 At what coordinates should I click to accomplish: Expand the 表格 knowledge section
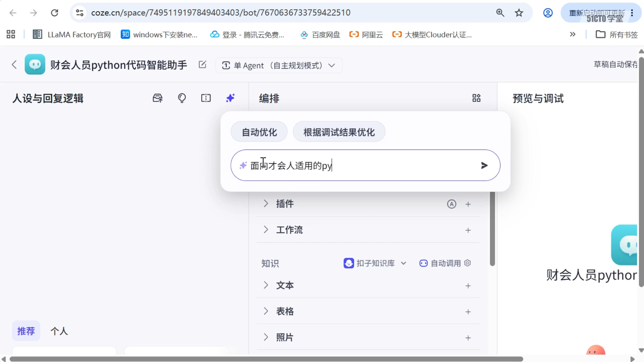pos(266,311)
